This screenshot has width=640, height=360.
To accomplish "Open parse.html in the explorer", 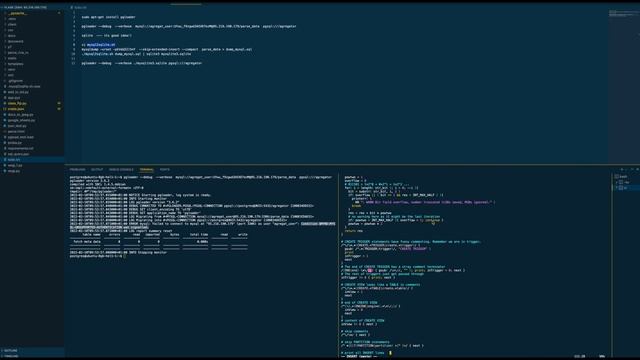I will [16, 131].
